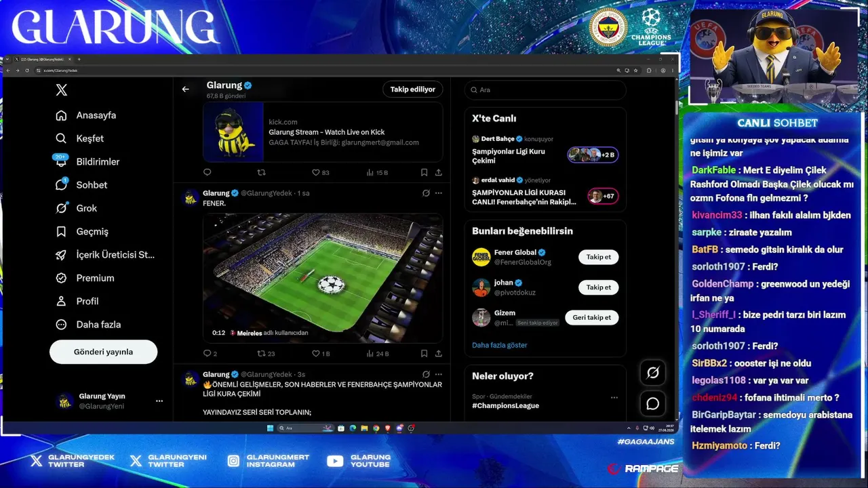The width and height of the screenshot is (868, 488).
Task: Bookmark the FENER. post
Action: pos(424,353)
